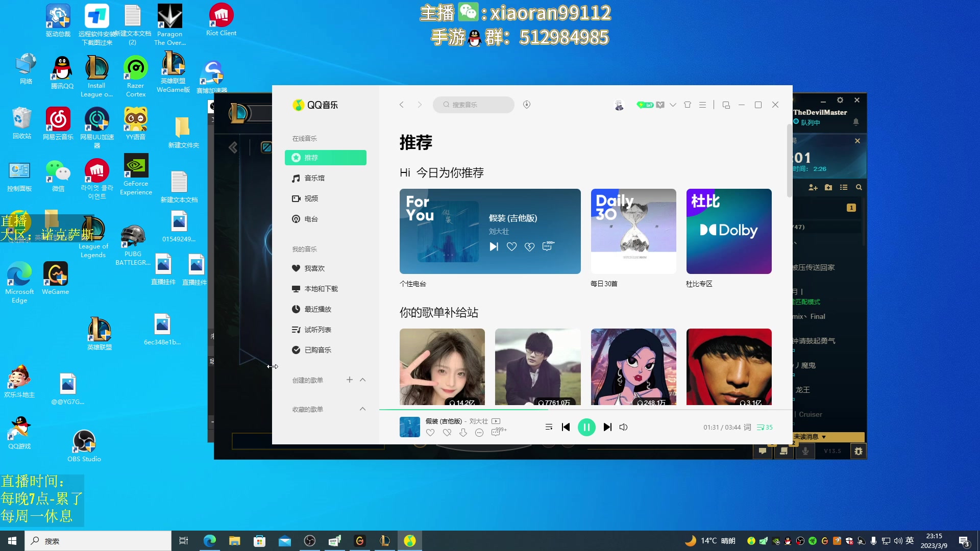980x551 pixels.
Task: Seek using the green song progress bar
Action: click(x=585, y=409)
